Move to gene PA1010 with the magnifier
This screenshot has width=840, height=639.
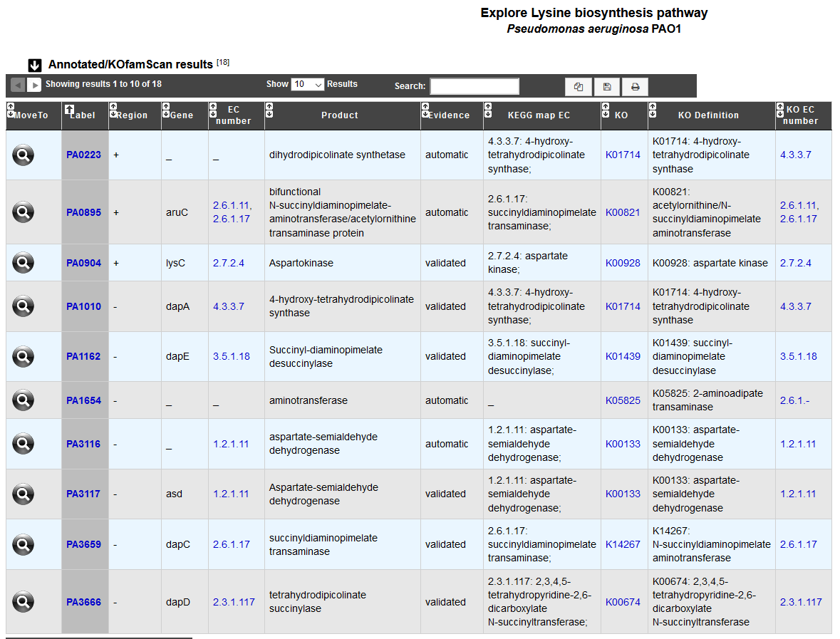[23, 306]
